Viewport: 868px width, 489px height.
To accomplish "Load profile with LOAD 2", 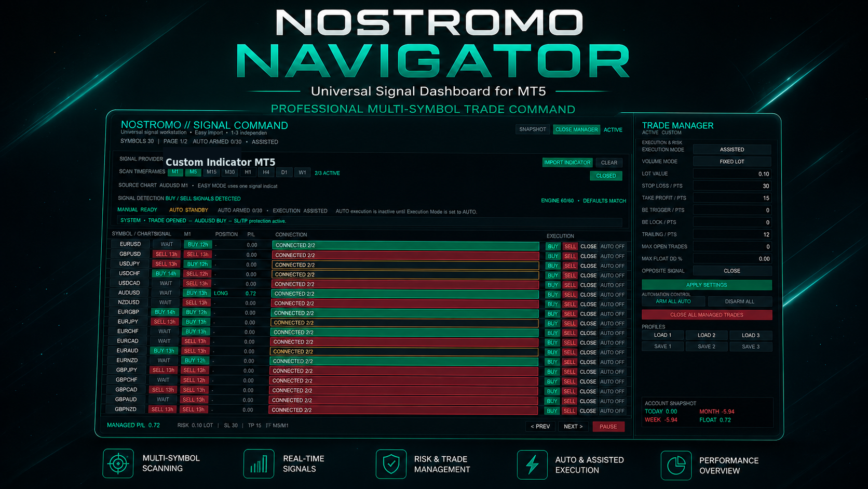I will pyautogui.click(x=707, y=335).
